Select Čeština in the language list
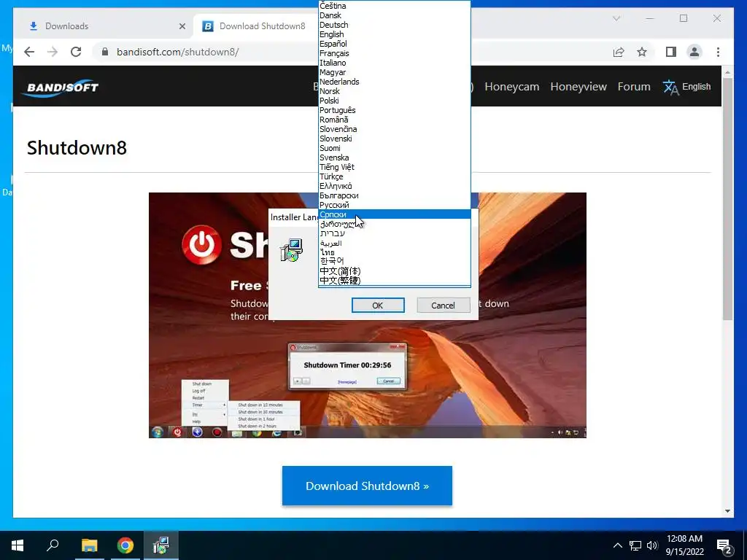 395,6
